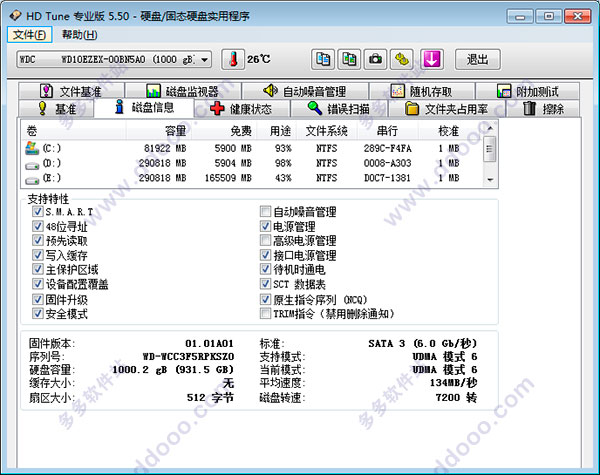Select the D: volume drive icon
This screenshot has height=475, width=600.
pos(32,165)
